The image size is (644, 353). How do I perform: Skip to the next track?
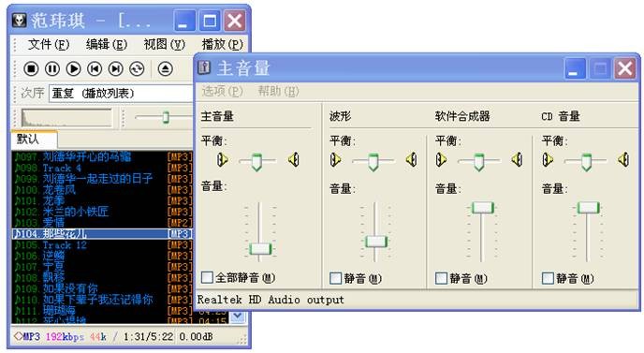(x=115, y=69)
